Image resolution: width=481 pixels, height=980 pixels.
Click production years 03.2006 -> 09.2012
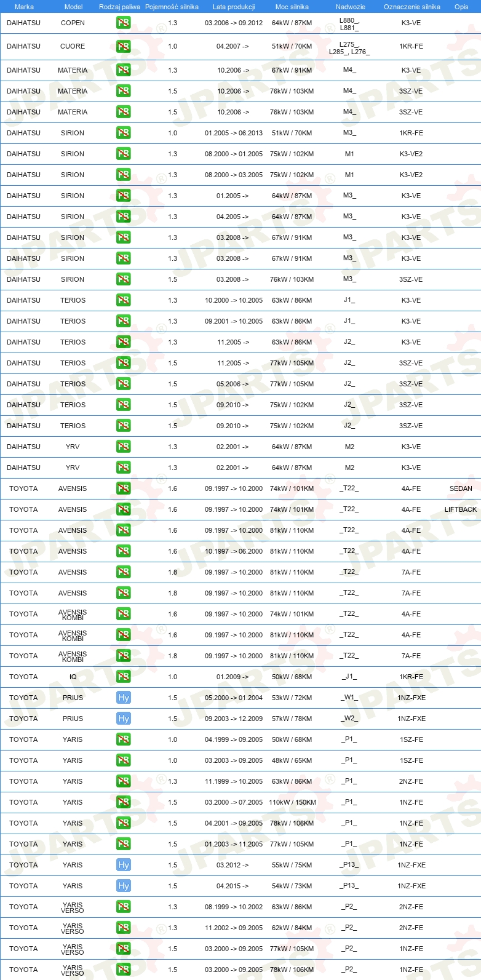[x=234, y=23]
